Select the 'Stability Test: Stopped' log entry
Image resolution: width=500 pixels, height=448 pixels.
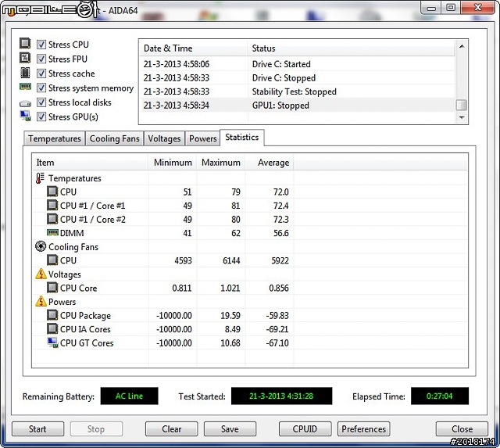[297, 91]
